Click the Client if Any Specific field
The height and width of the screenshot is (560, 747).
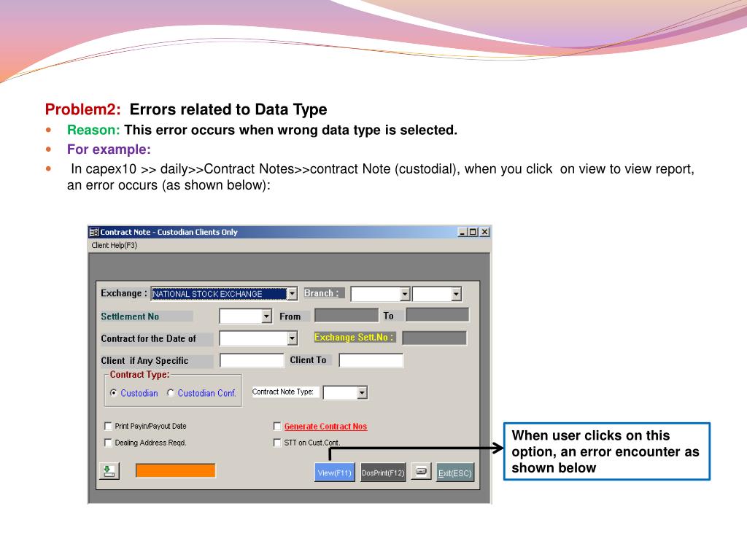(x=252, y=360)
